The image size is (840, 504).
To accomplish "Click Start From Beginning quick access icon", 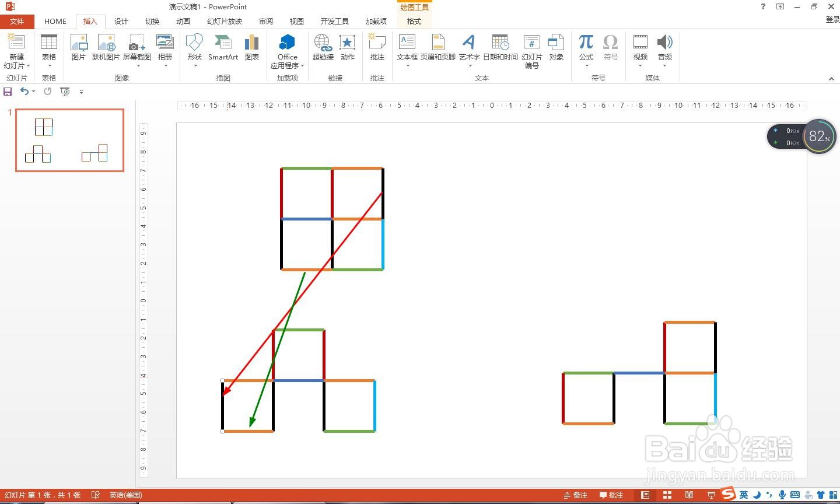I will [65, 92].
